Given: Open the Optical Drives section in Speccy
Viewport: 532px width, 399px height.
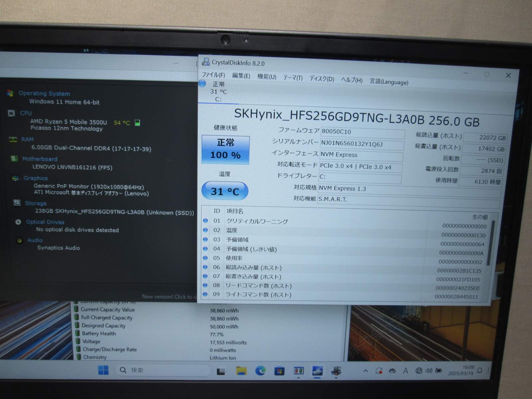Looking at the screenshot, I should click(x=45, y=222).
